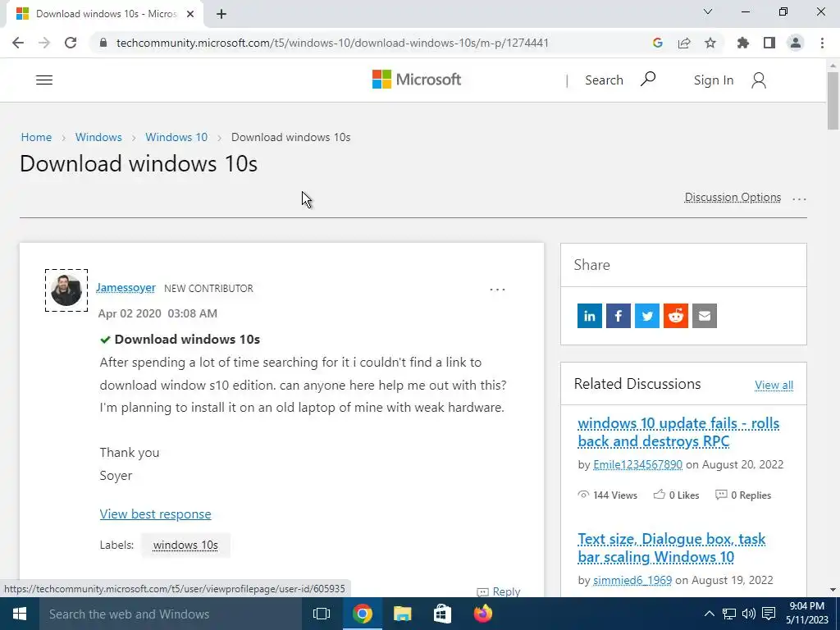Open the Action Center notifications icon
840x630 pixels.
pyautogui.click(x=769, y=614)
